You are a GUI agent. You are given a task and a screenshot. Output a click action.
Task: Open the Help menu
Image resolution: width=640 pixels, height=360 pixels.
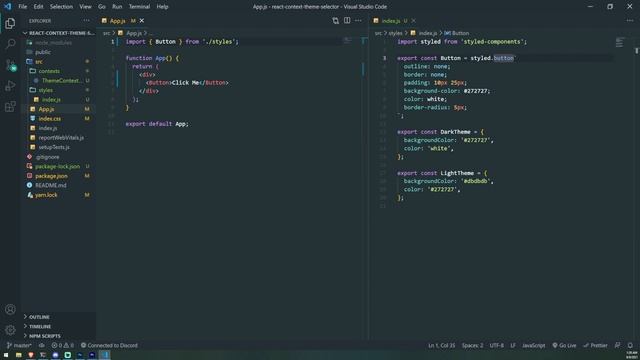(x=162, y=7)
